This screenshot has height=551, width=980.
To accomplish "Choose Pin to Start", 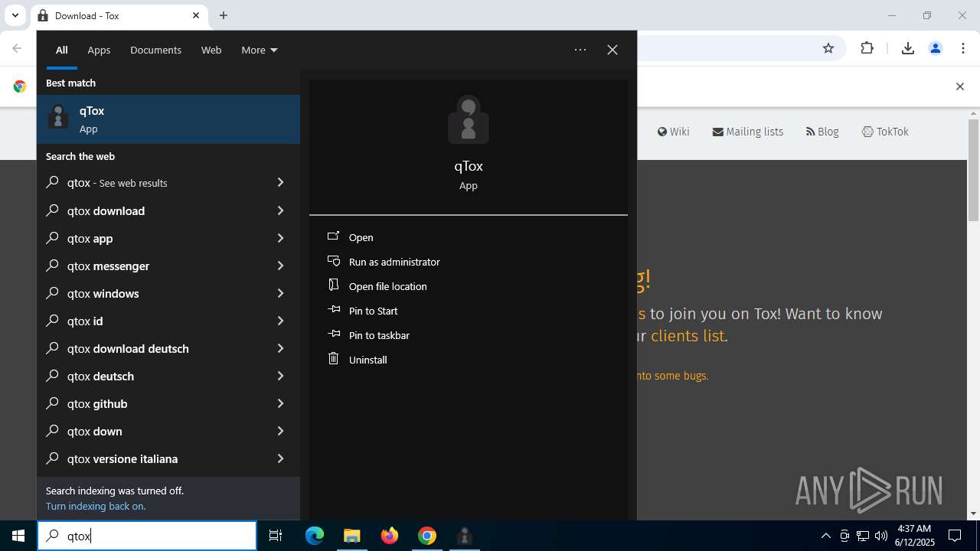I will [374, 311].
